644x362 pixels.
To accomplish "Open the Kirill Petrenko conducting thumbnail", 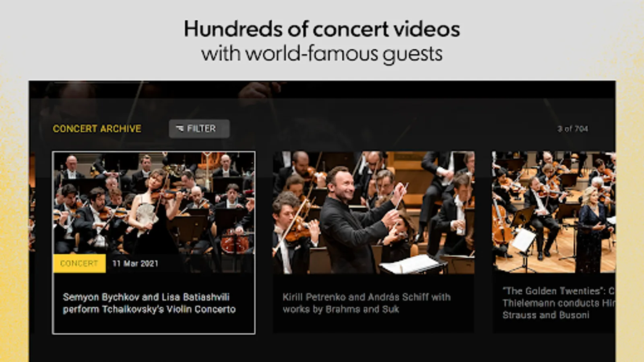I will [374, 212].
